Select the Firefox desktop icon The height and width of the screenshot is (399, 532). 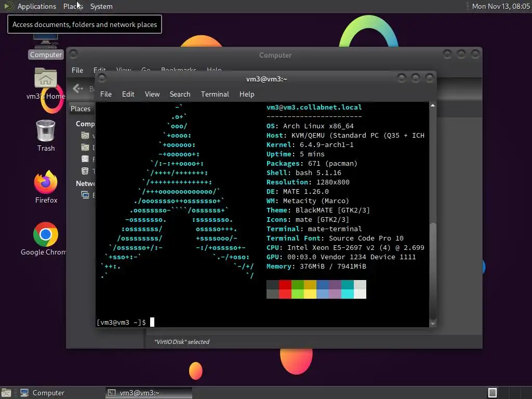tap(46, 187)
